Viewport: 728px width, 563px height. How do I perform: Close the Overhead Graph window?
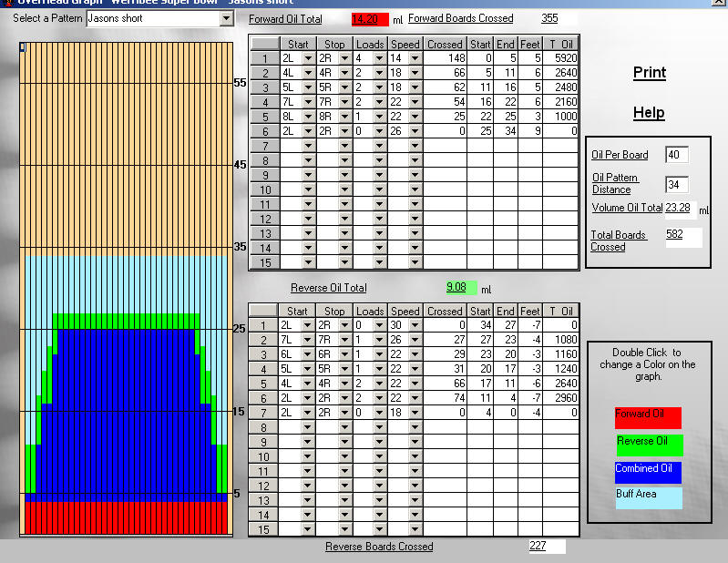click(718, 2)
